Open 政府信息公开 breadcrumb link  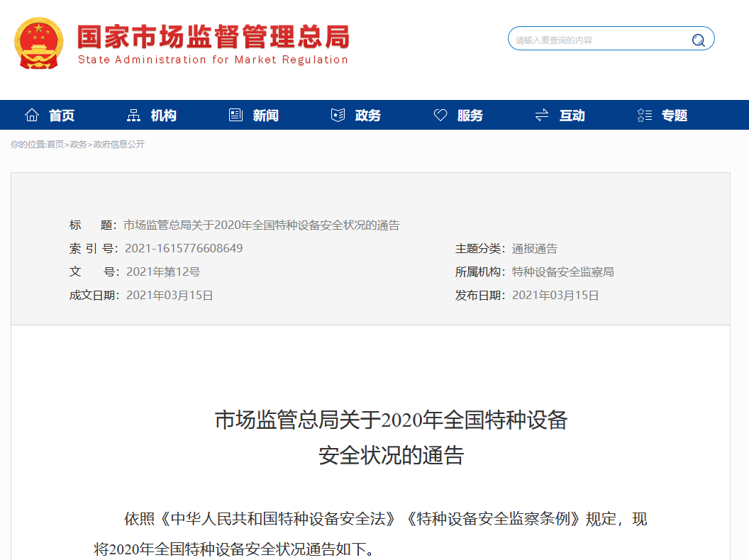tap(119, 145)
